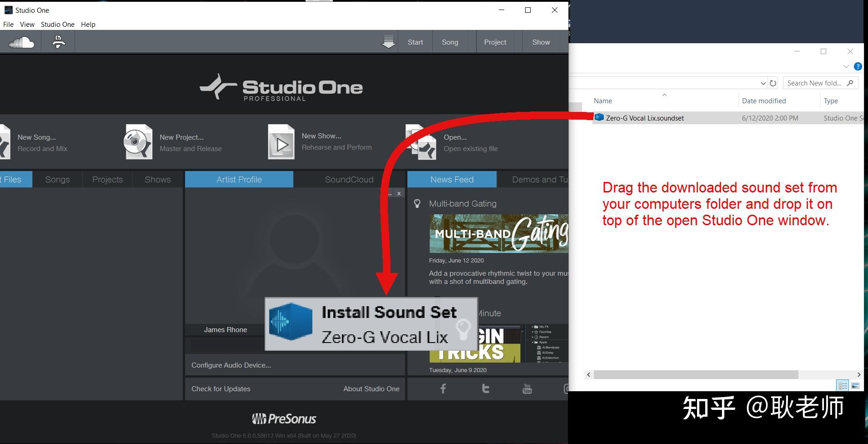Click the New Song document icon
The image size is (868, 444).
(x=5, y=142)
